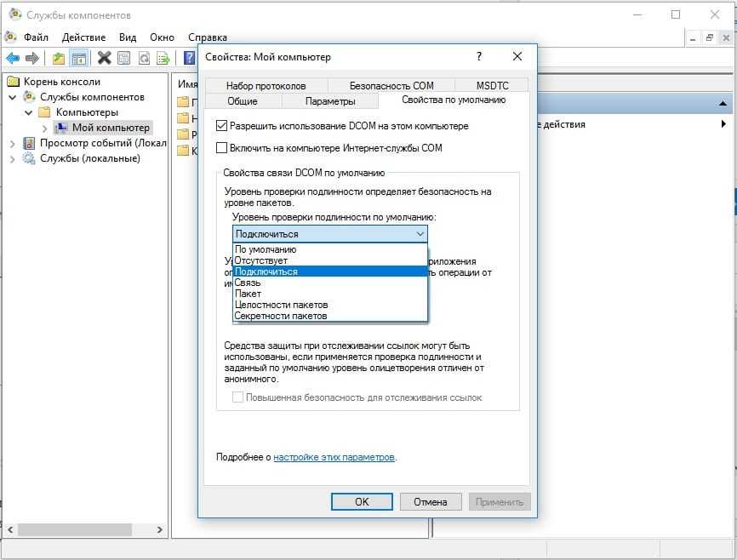Uncheck 'Разрешить использование DCOM' checkbox
This screenshot has height=560, width=737.
click(222, 126)
